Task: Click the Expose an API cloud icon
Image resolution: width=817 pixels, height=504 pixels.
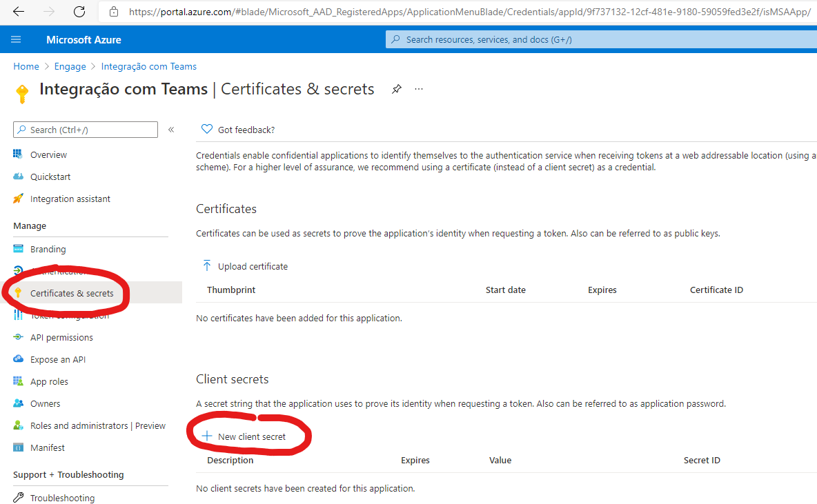Action: 18,359
